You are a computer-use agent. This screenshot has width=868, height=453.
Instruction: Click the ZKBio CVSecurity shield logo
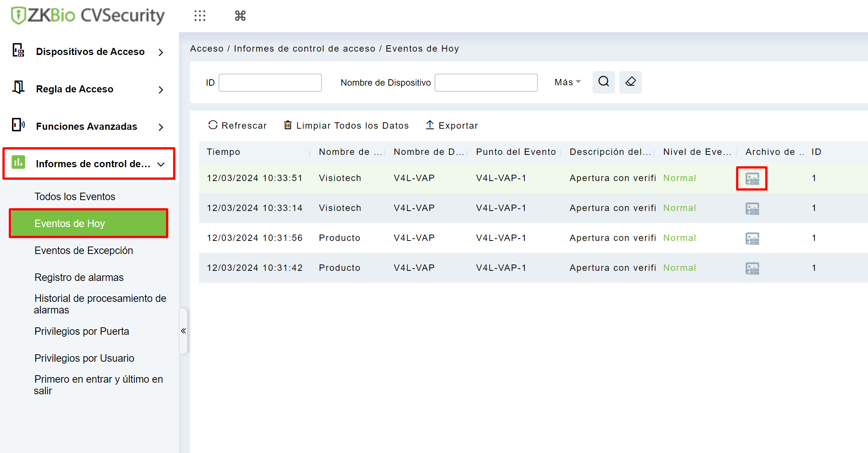tap(18, 16)
